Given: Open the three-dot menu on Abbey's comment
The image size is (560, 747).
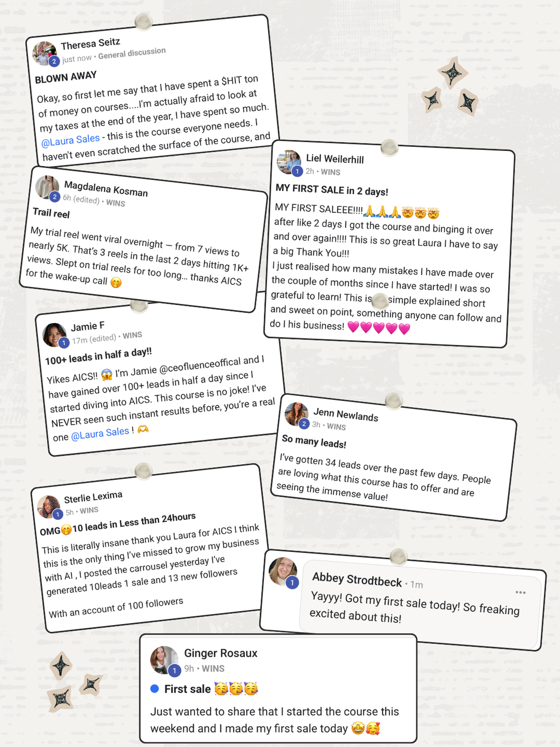Looking at the screenshot, I should (x=521, y=592).
